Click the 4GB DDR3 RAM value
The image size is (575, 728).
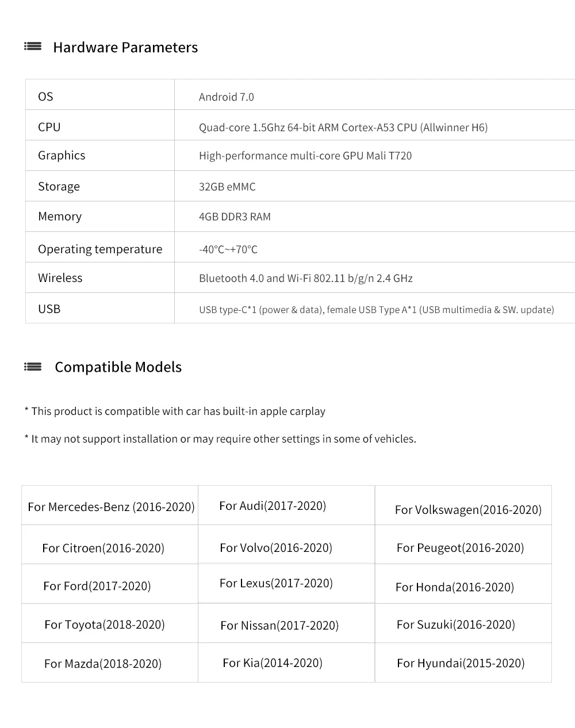tap(235, 216)
